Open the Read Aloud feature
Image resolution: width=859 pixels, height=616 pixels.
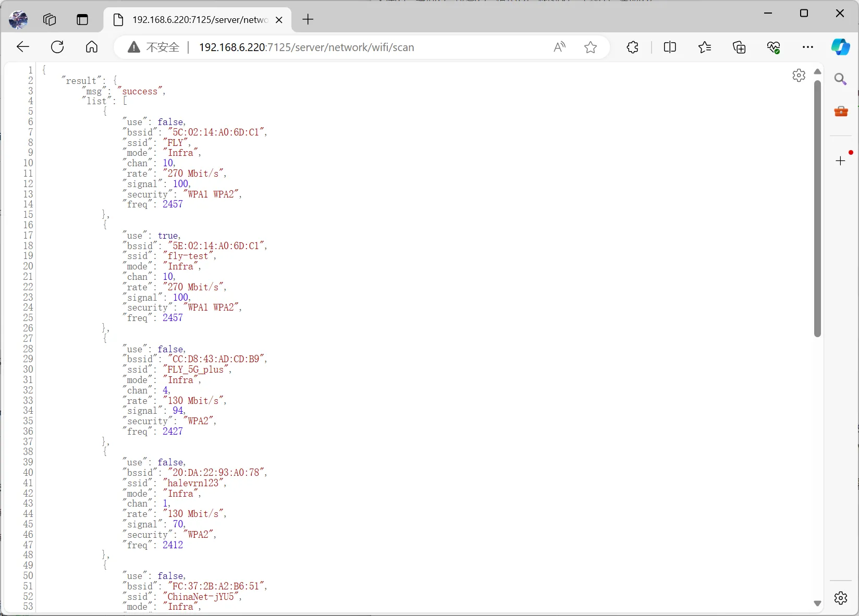559,47
